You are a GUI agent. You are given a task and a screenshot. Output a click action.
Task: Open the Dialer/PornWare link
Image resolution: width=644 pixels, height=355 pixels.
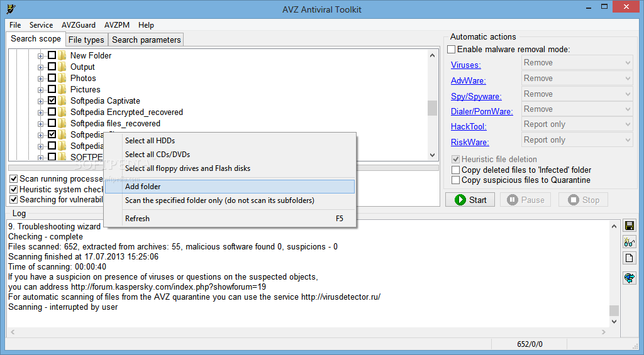[x=482, y=111]
